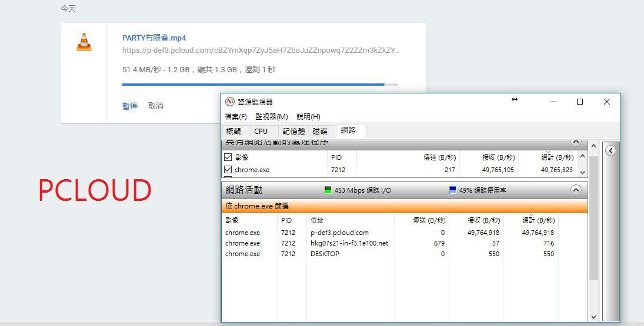Sort network activity by 總計 (B/秒) column
Image resolution: width=644 pixels, height=326 pixels.
pos(538,221)
